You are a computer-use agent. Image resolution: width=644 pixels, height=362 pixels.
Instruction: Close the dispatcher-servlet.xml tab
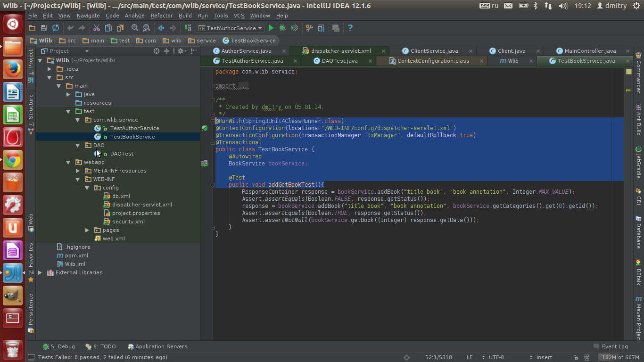pyautogui.click(x=383, y=51)
